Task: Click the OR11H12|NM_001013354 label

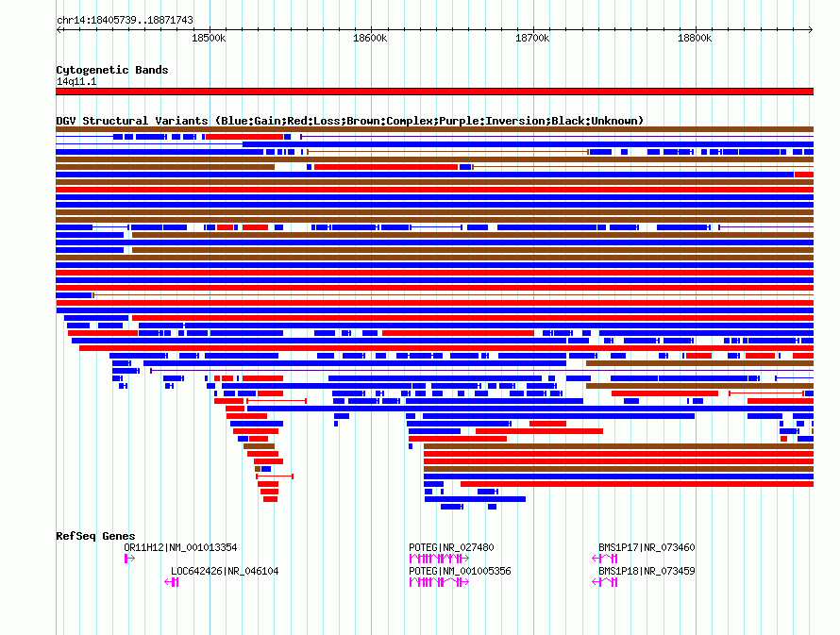Action: pos(180,547)
